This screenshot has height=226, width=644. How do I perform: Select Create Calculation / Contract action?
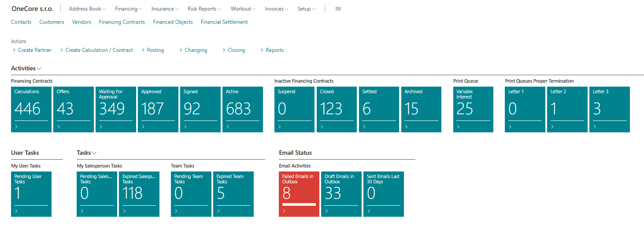point(99,50)
